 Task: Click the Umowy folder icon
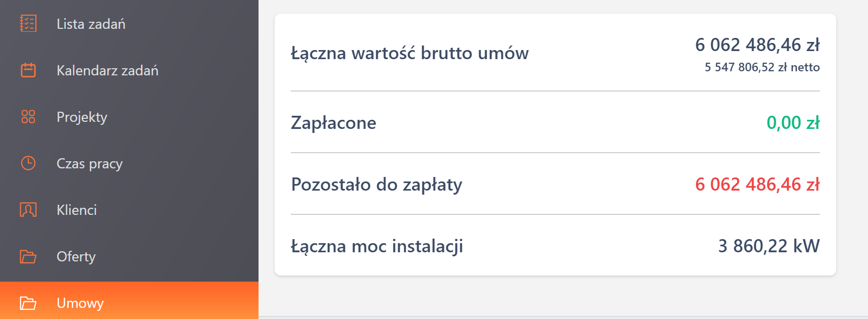pos(28,302)
